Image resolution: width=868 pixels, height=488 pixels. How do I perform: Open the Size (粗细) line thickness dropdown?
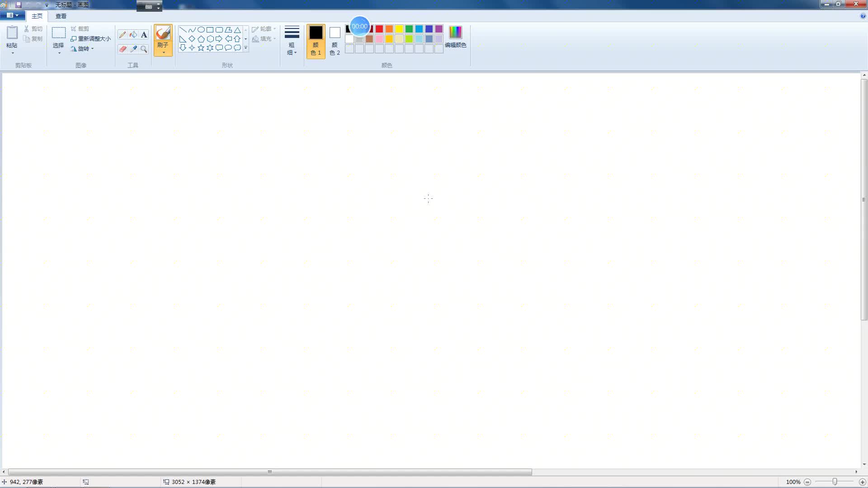coord(292,41)
